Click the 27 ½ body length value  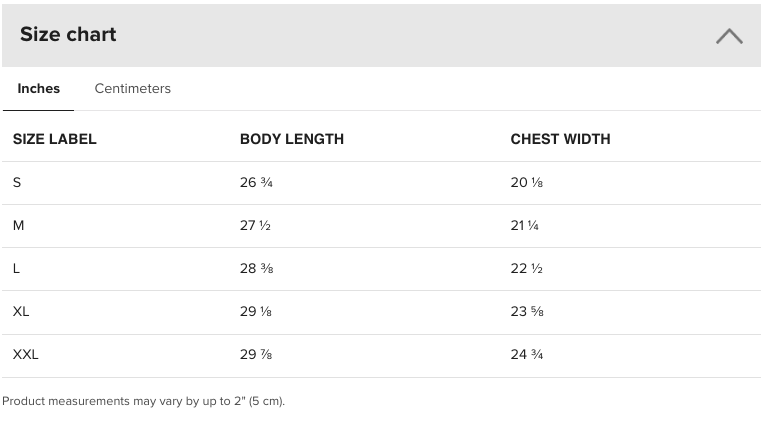click(x=255, y=225)
